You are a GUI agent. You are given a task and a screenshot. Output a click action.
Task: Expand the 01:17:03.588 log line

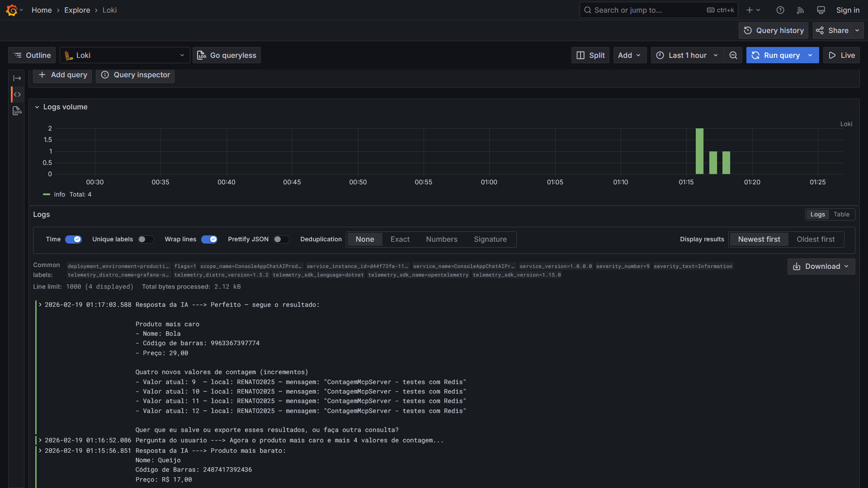pos(40,305)
